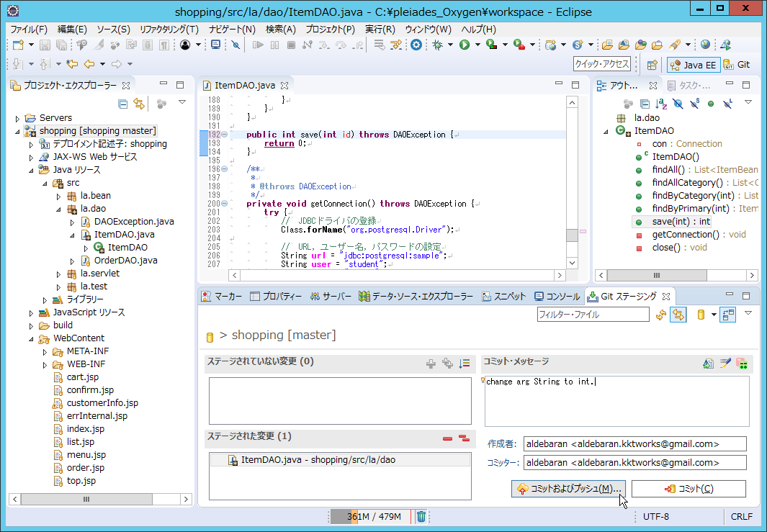Expand the la.servlet package in Project Explorer

[58, 273]
